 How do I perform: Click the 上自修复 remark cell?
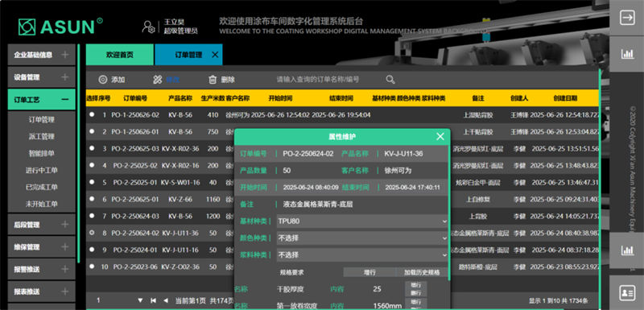pos(478,199)
